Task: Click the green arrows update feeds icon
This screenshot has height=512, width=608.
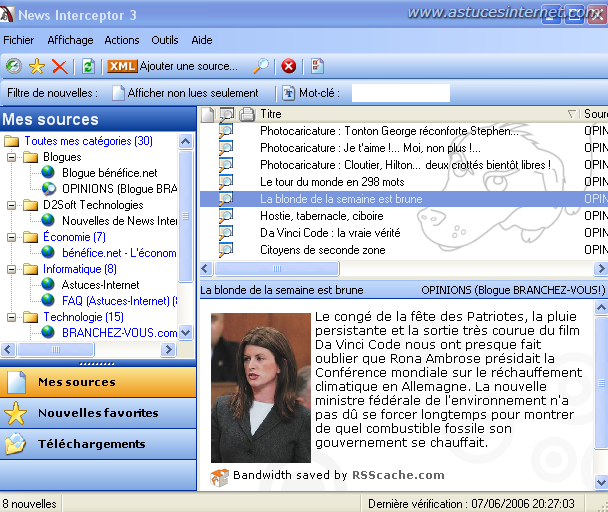Action: coord(88,66)
